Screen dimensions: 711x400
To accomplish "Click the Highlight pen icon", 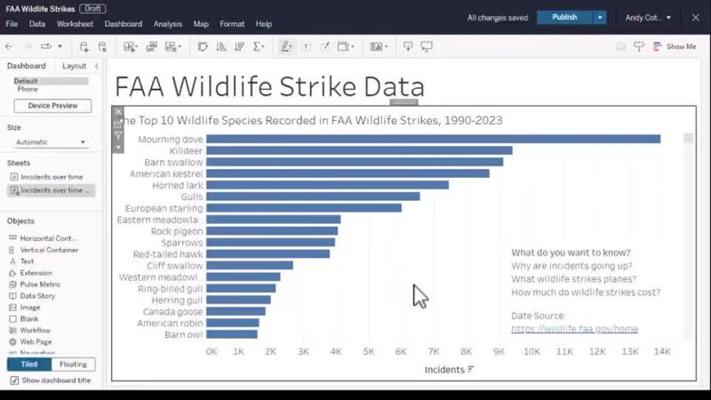I will (x=287, y=46).
